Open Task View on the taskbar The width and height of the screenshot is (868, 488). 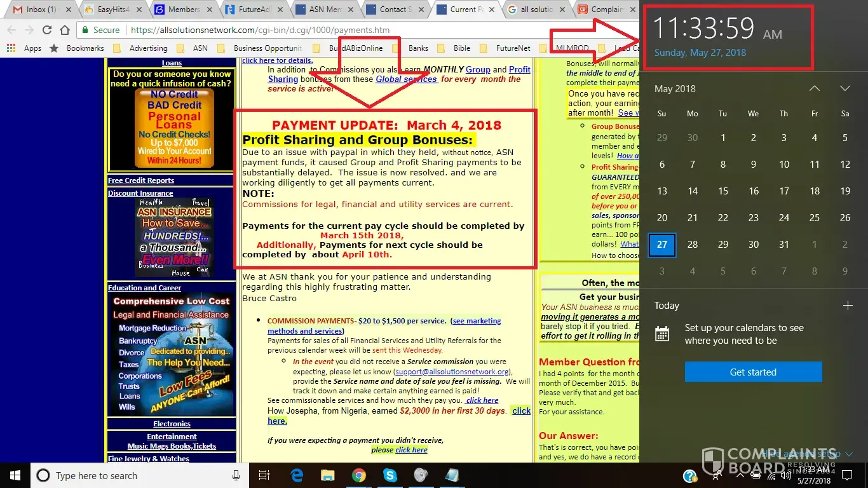click(264, 475)
